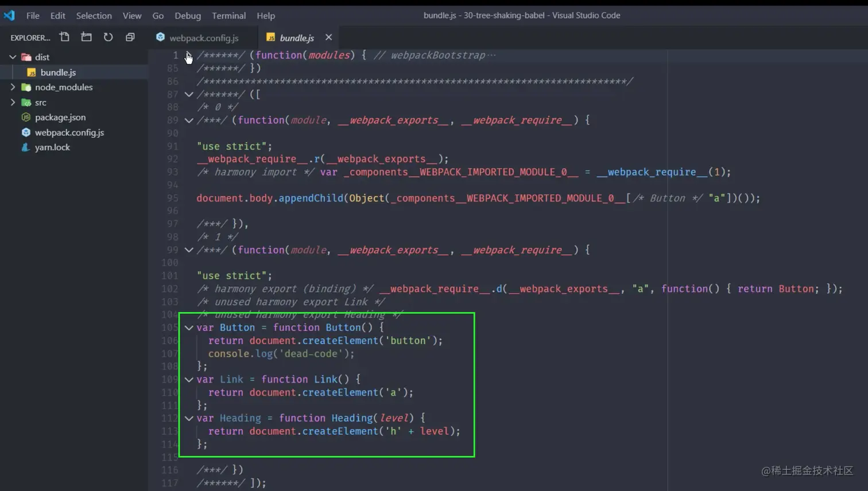The width and height of the screenshot is (868, 491).
Task: Click the bundle.js file icon in Explorer
Action: 32,72
